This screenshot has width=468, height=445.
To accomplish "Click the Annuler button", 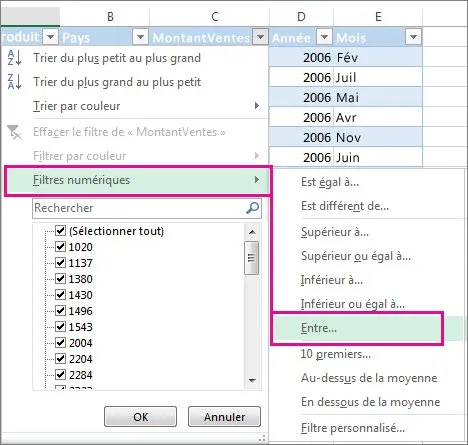I will [x=224, y=417].
